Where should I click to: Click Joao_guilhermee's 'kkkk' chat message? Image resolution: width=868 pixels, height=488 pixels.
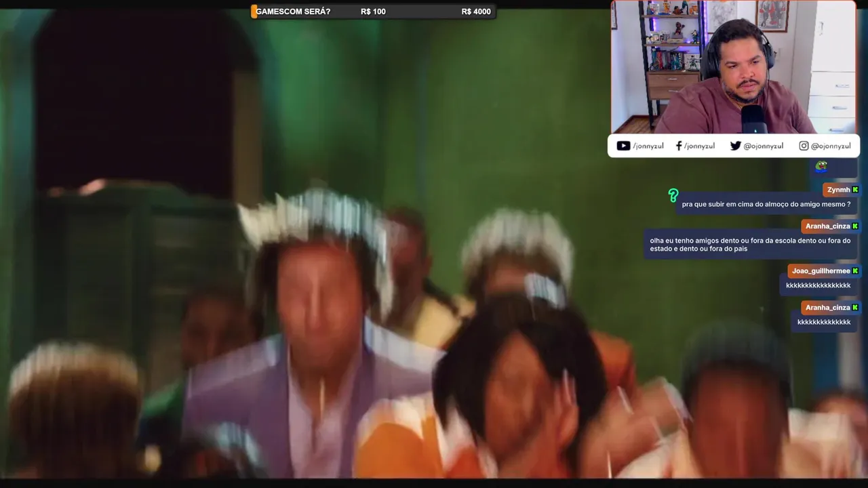coord(818,285)
